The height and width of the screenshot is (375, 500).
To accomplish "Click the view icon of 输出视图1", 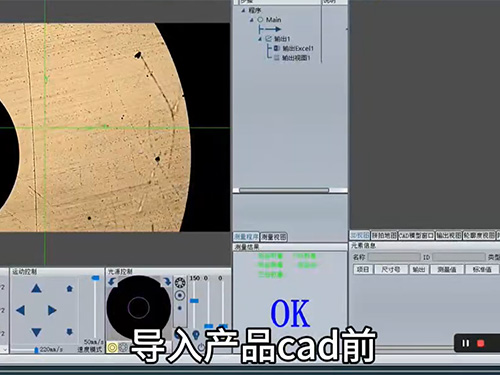I will point(277,58).
